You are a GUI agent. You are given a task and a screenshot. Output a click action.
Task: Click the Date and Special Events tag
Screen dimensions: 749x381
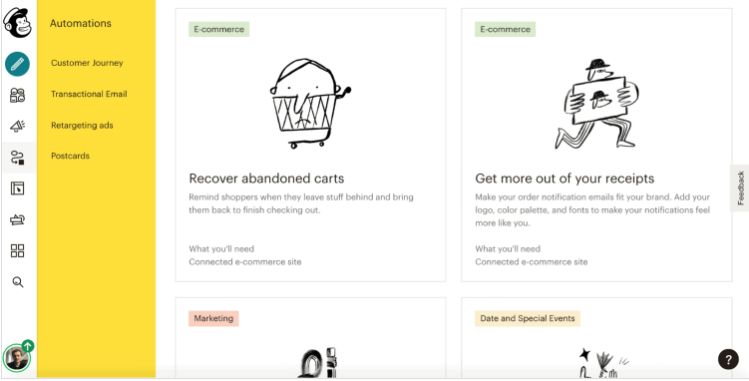pyautogui.click(x=527, y=318)
